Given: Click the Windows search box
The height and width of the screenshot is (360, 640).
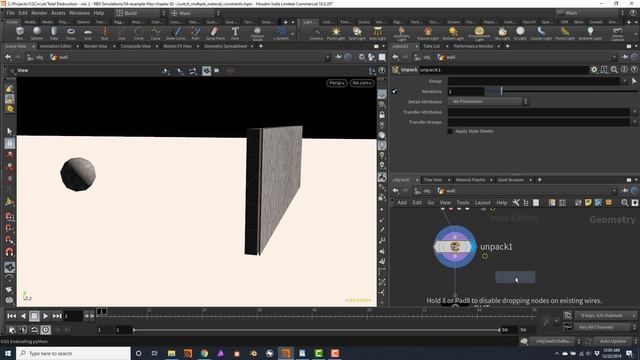Looking at the screenshot, I should pyautogui.click(x=73, y=353).
